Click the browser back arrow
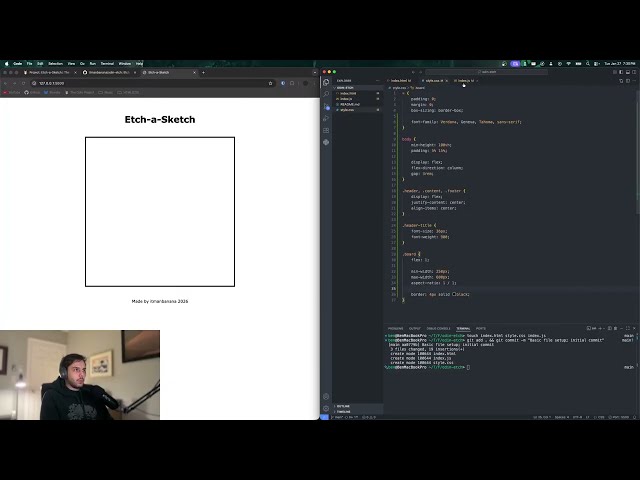This screenshot has width=640, height=480. [x=5, y=83]
